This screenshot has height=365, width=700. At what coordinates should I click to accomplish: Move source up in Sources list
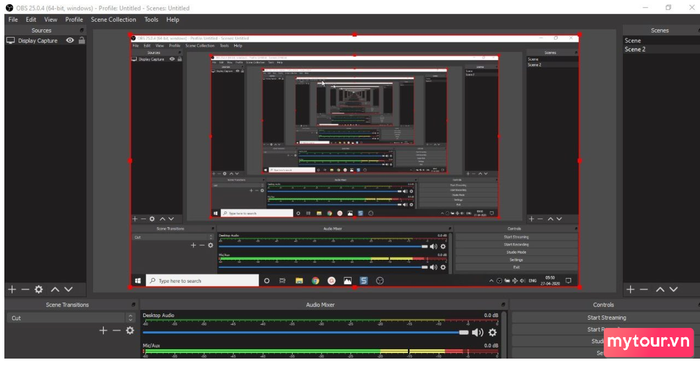pyautogui.click(x=55, y=289)
